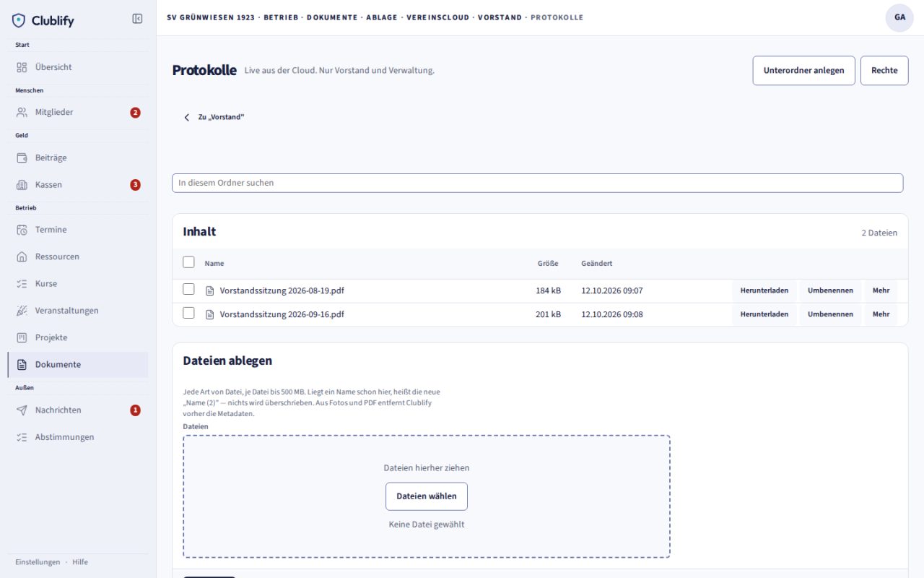Image resolution: width=924 pixels, height=578 pixels.
Task: Click the back chevron to Vorstand
Action: pyautogui.click(x=187, y=117)
